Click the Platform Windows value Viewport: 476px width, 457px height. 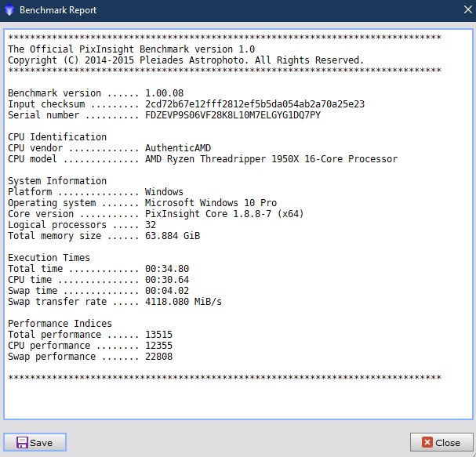pyautogui.click(x=164, y=192)
